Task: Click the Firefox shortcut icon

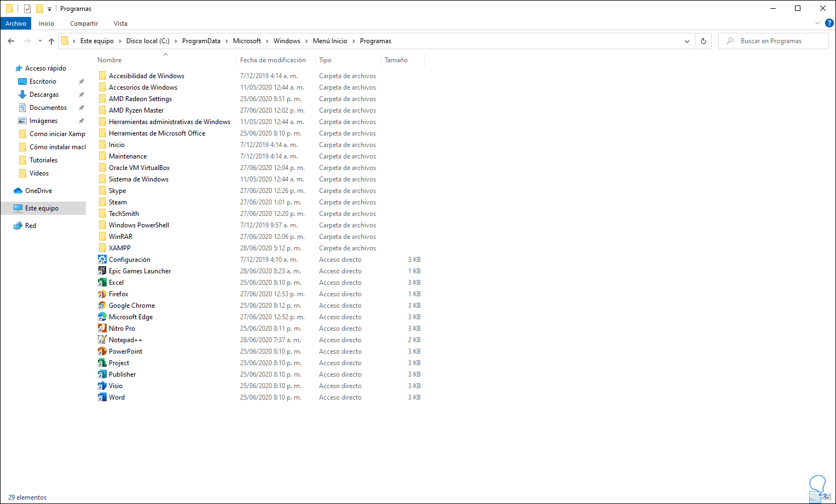Action: [x=102, y=294]
